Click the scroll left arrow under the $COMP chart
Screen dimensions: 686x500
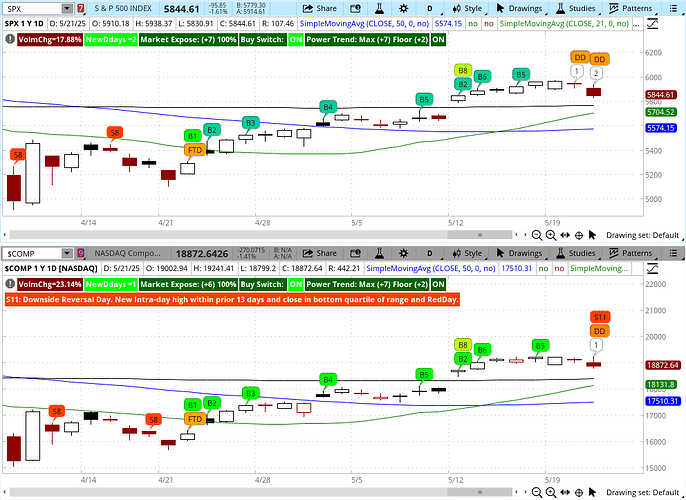(x=5, y=493)
